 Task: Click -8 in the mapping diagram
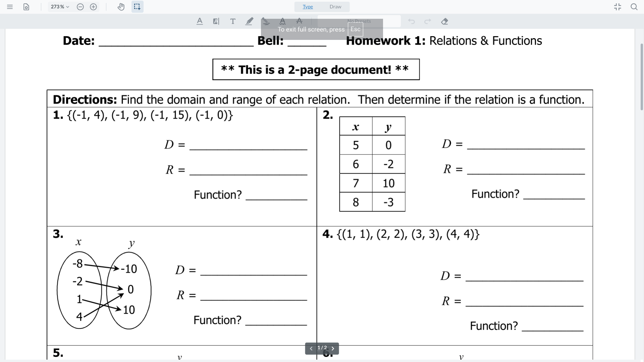coord(77,264)
